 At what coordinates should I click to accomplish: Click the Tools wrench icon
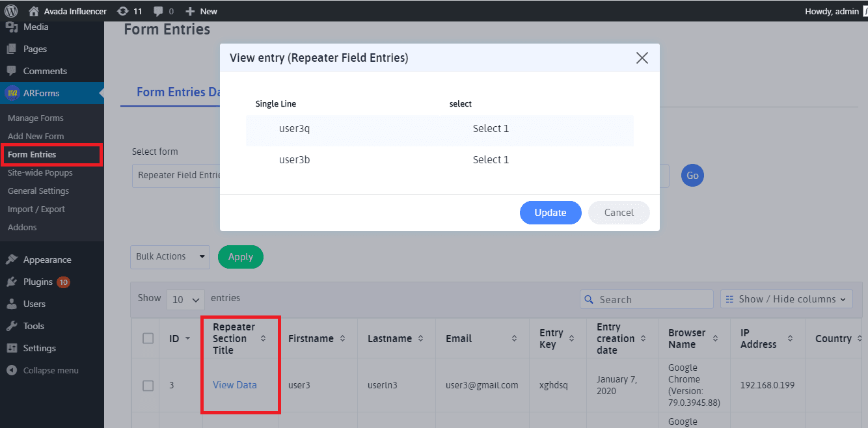coord(11,326)
